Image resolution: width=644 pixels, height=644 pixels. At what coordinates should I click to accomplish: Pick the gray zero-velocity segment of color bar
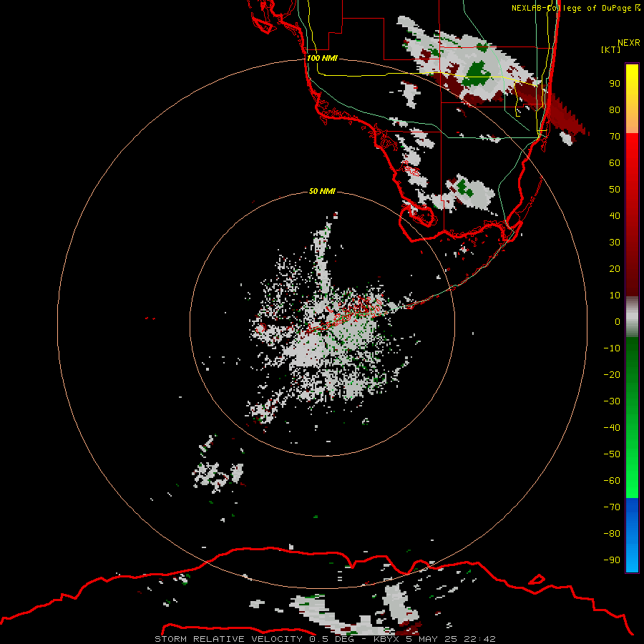point(632,317)
